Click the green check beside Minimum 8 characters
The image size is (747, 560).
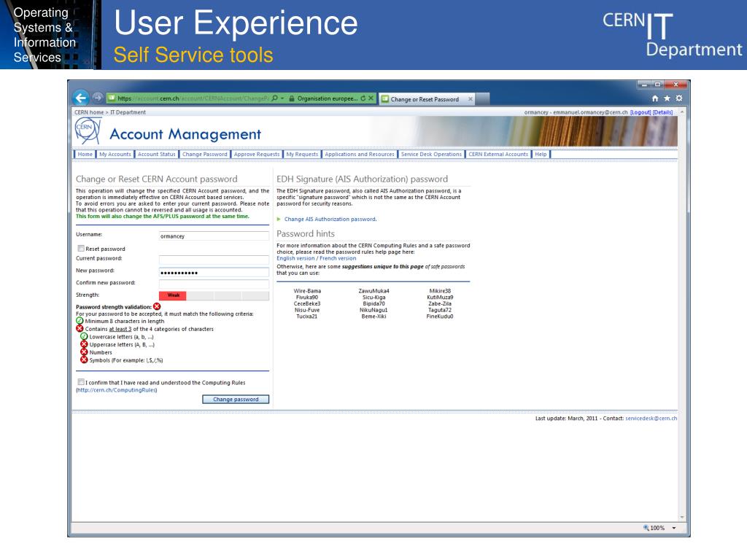pos(80,321)
